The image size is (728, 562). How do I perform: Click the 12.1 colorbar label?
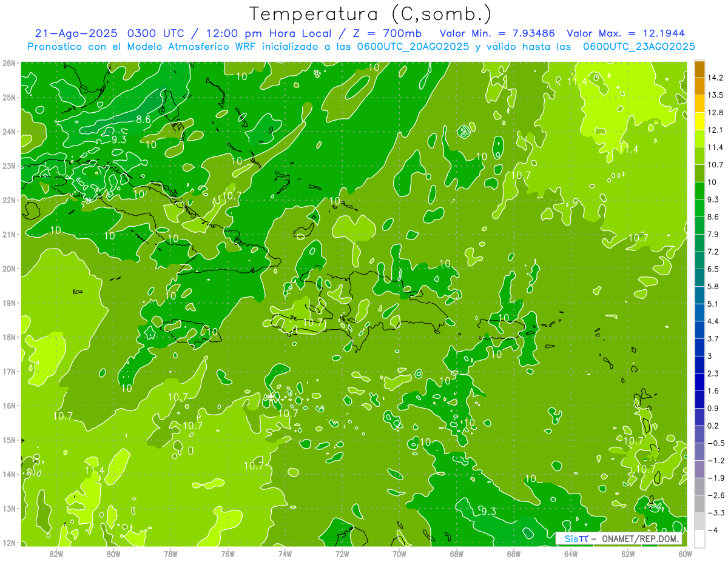[715, 130]
